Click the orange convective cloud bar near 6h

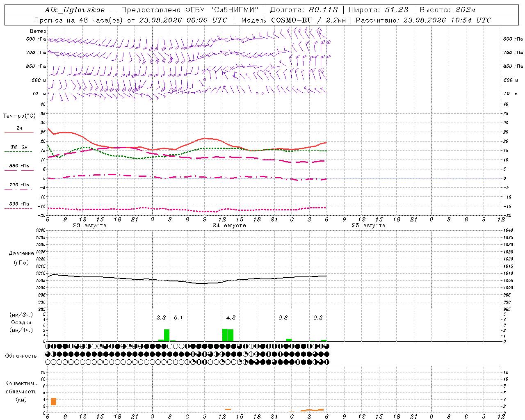point(53,402)
